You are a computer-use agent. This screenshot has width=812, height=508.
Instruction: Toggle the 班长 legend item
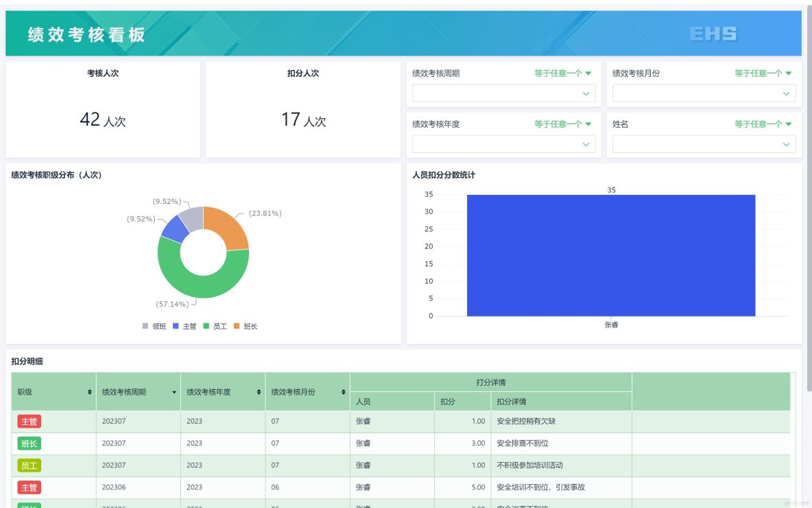click(246, 326)
